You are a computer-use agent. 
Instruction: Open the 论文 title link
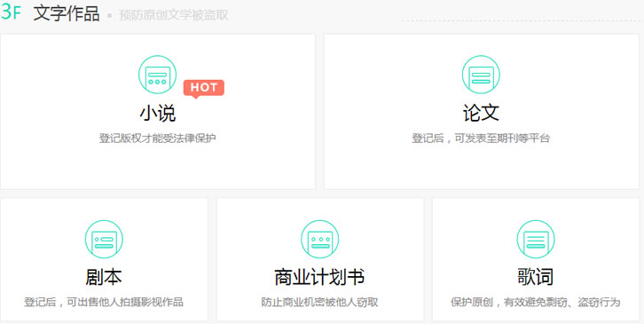481,113
